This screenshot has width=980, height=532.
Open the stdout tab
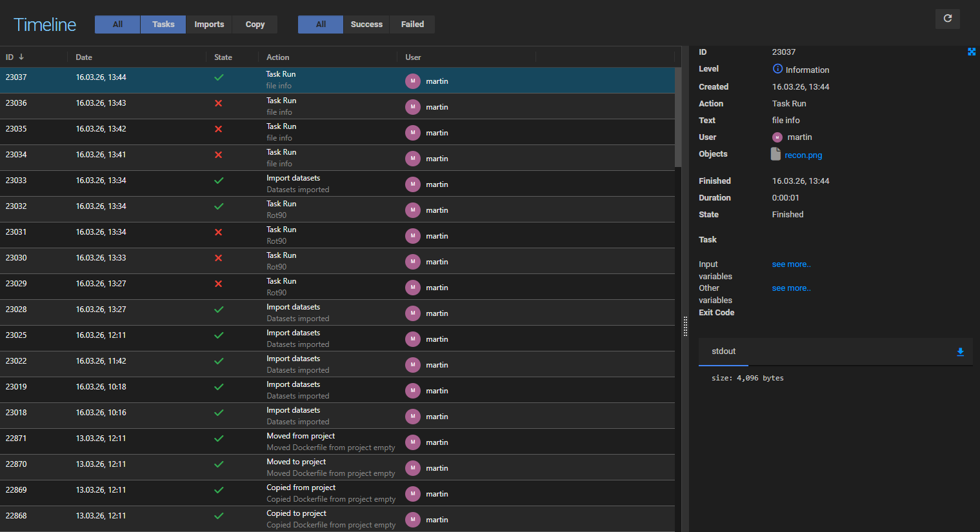click(723, 351)
